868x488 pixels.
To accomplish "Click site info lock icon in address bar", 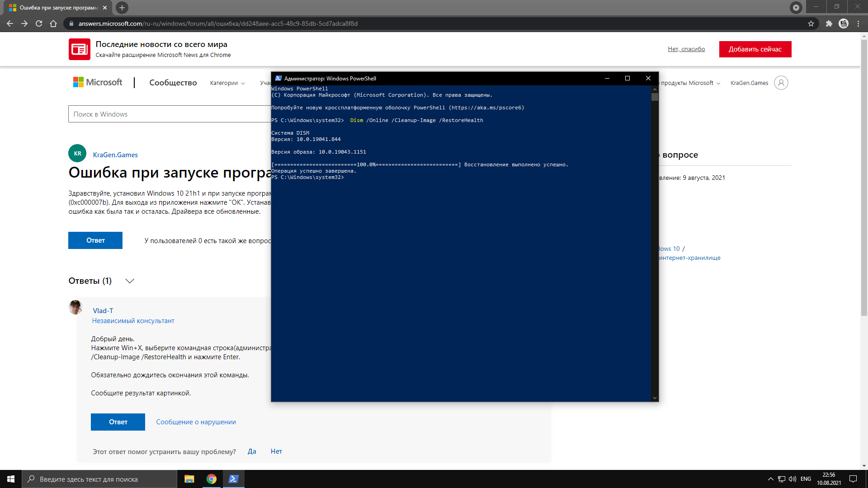I will pos(71,23).
